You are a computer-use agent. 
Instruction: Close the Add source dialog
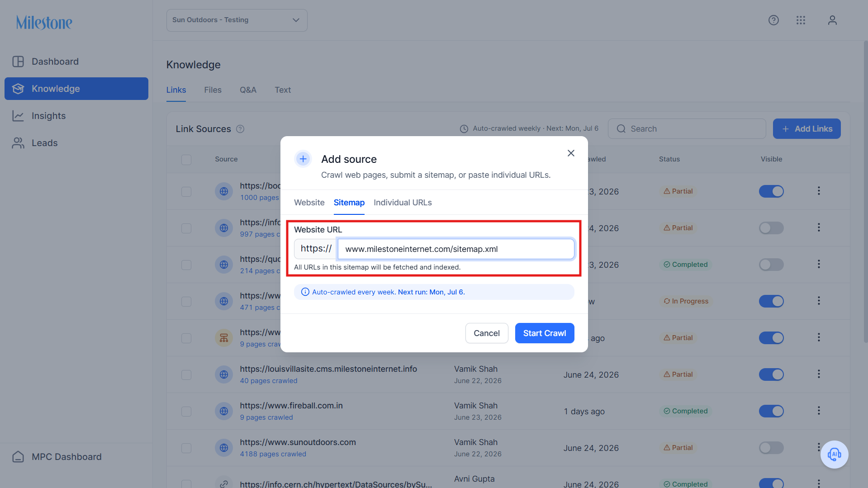click(571, 153)
